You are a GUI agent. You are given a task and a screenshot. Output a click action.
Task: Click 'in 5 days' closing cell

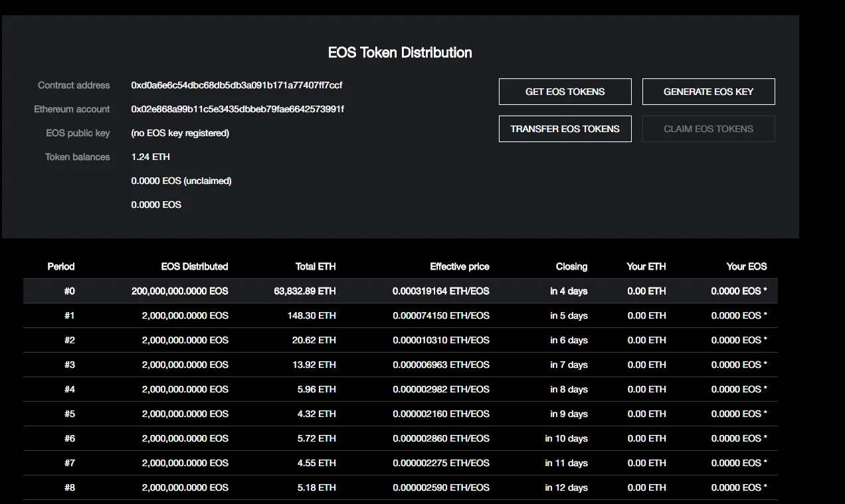(x=569, y=315)
